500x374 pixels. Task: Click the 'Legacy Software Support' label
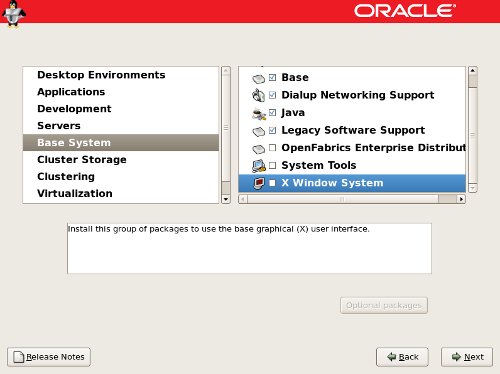click(353, 130)
